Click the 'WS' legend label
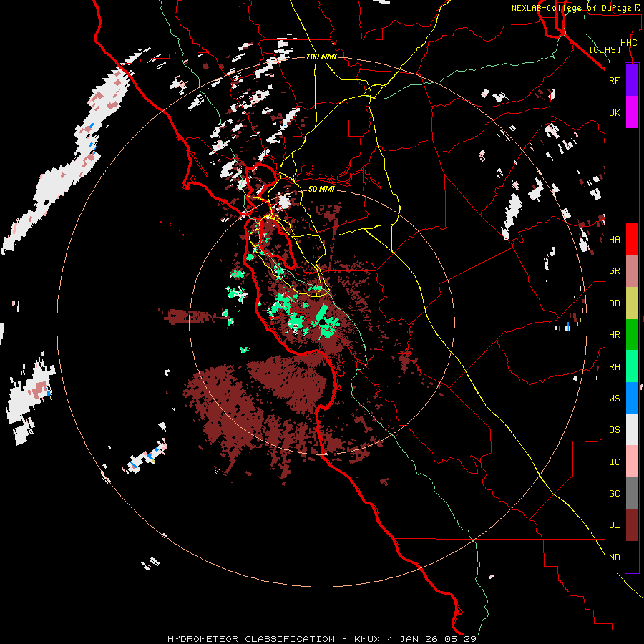Viewport: 644px width, 644px height. click(614, 398)
